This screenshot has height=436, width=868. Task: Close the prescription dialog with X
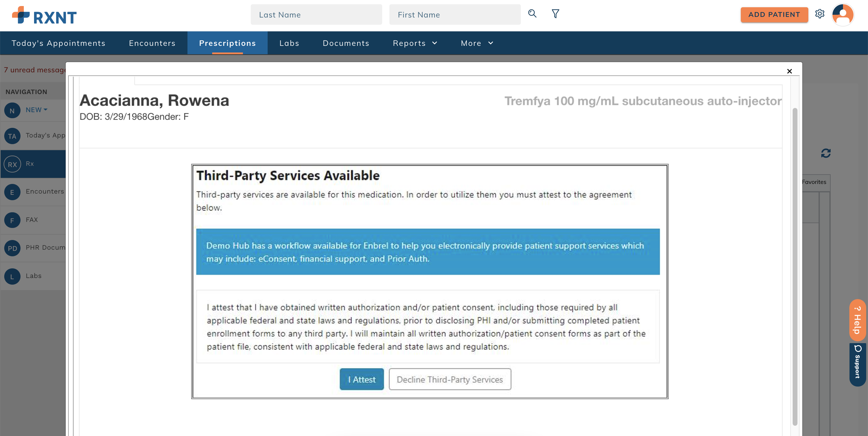(789, 71)
